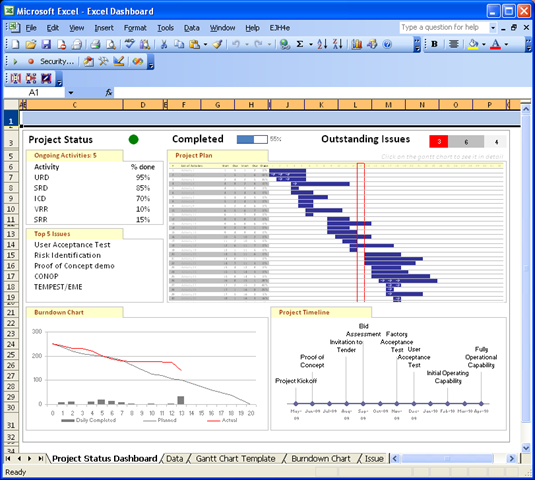Viewport: 535px width, 480px height.
Task: Expand Visual Basic toolbar options chevron
Action: point(150,62)
